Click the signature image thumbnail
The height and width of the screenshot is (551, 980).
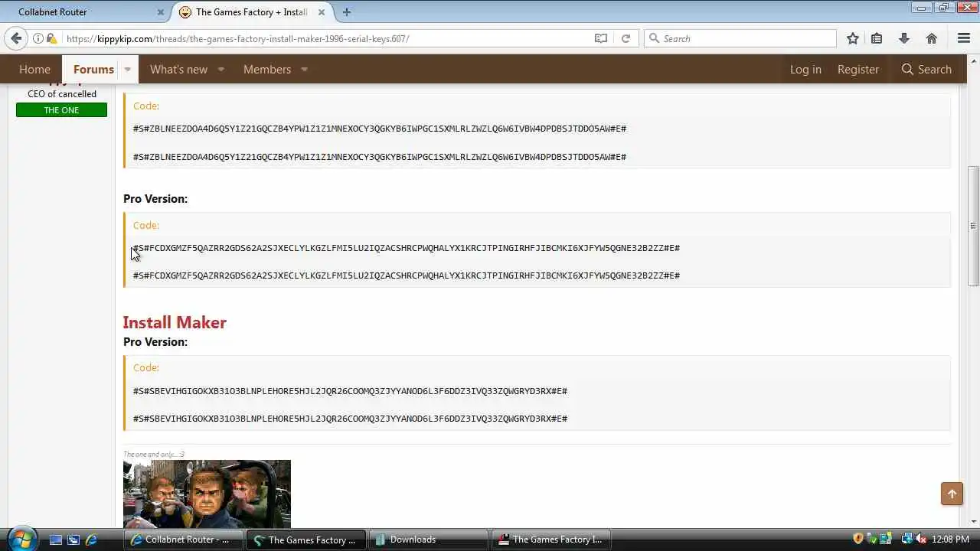coord(207,494)
